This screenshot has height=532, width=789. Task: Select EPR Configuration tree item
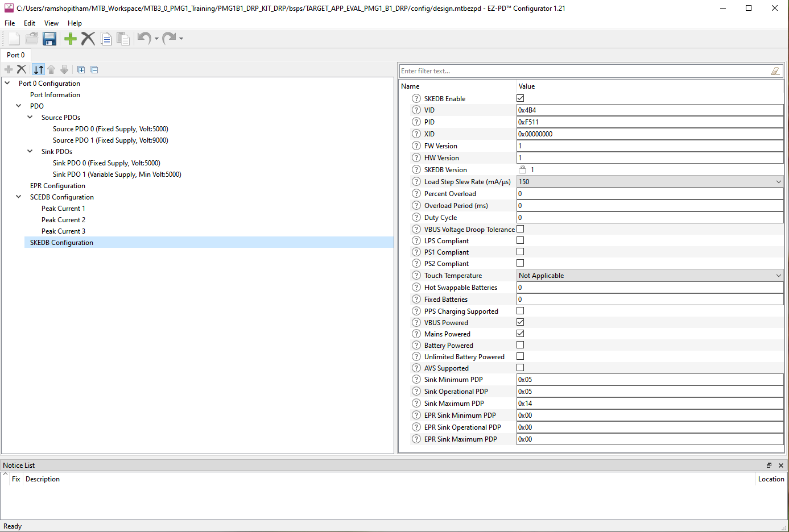coord(57,186)
